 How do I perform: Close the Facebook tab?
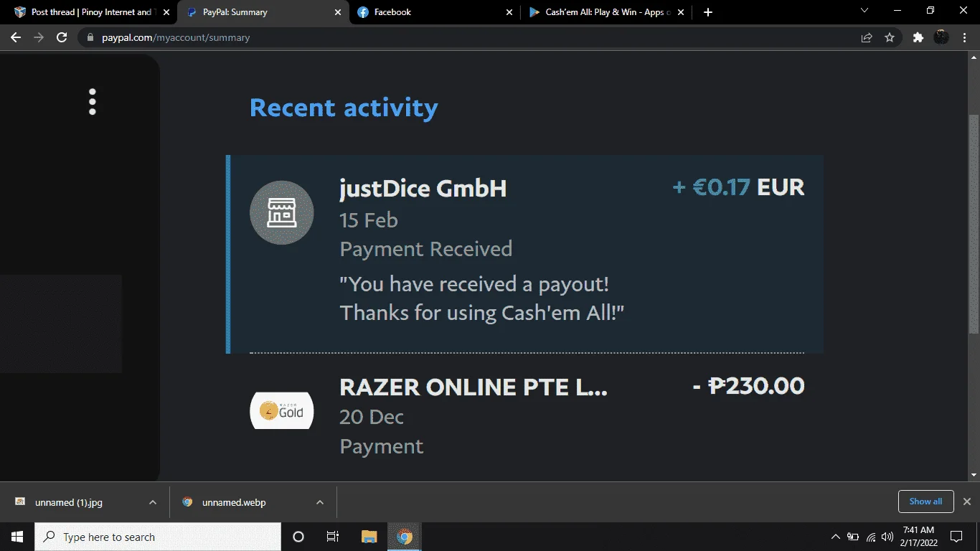click(x=509, y=12)
